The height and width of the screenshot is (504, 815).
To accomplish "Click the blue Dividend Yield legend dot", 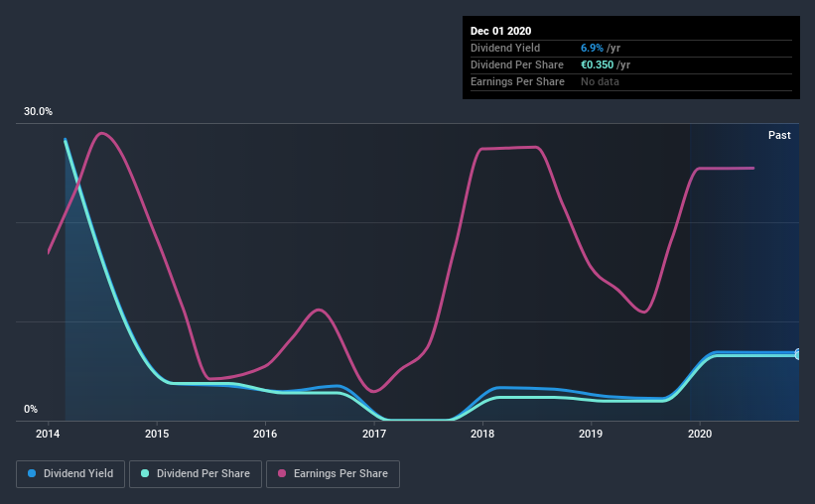I will [x=32, y=473].
